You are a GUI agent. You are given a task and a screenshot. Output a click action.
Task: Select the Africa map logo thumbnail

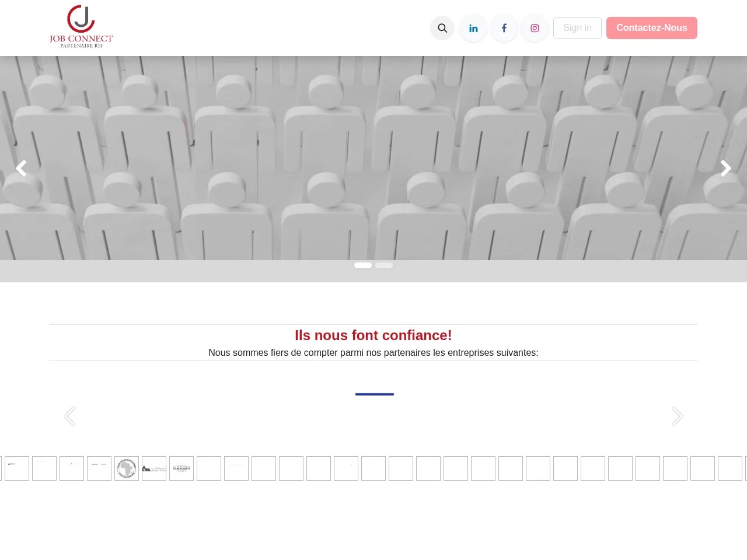coord(127,468)
